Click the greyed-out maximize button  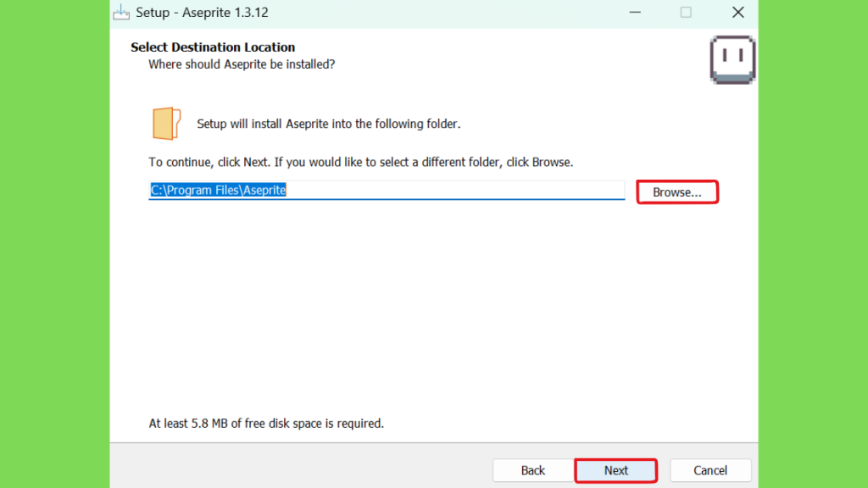tap(686, 13)
